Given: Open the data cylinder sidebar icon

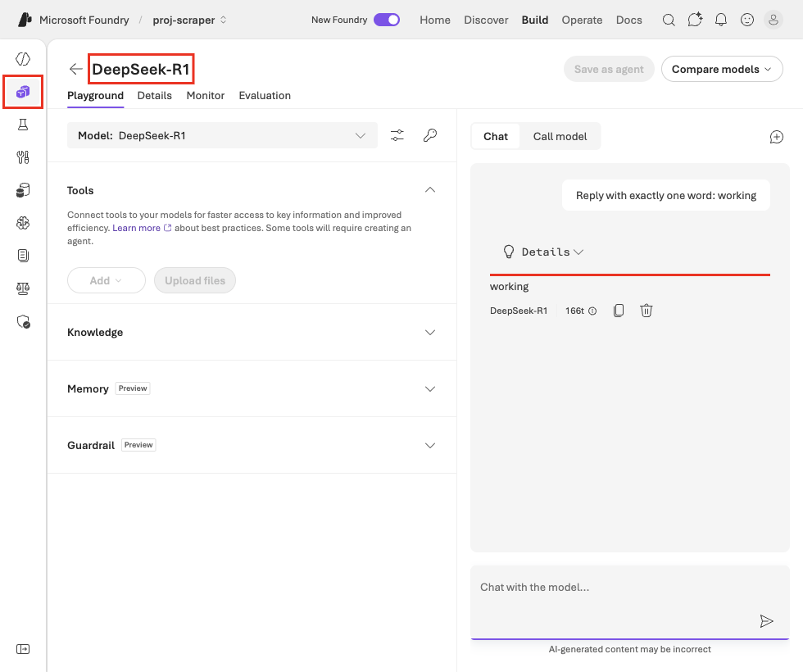Looking at the screenshot, I should point(23,190).
